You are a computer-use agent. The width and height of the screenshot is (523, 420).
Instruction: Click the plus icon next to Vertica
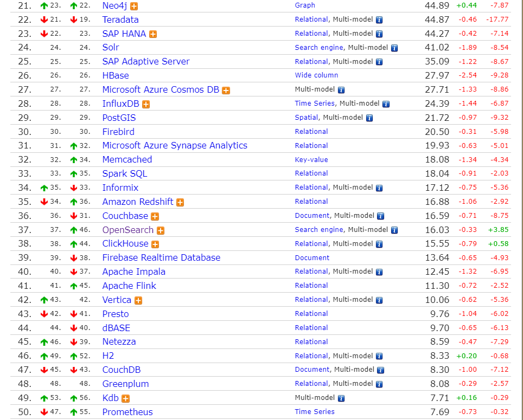pyautogui.click(x=138, y=301)
